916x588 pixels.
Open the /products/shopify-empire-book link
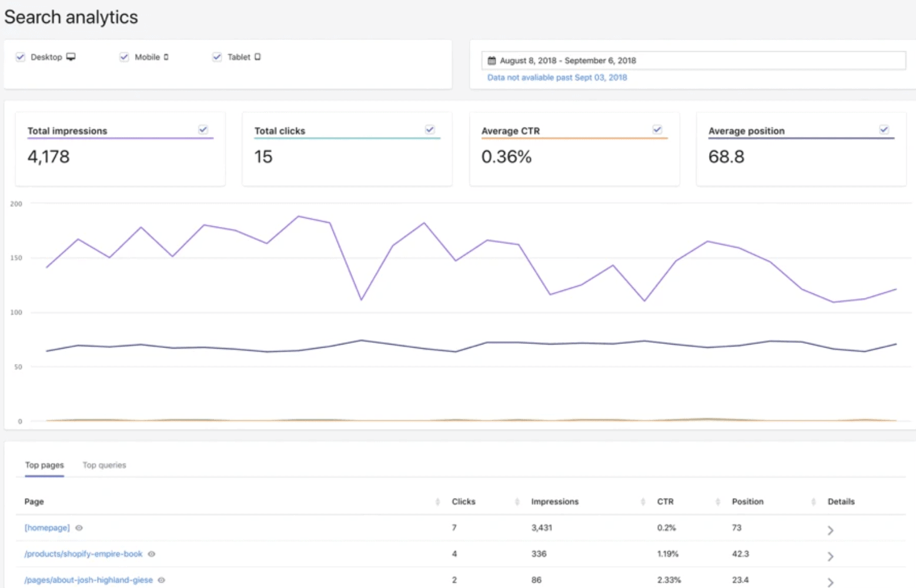click(x=83, y=554)
